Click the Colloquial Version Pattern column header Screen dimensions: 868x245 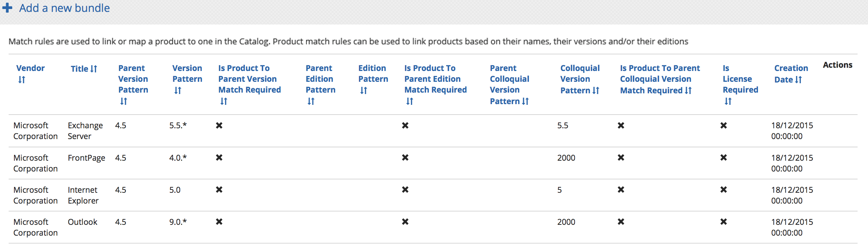pyautogui.click(x=580, y=79)
